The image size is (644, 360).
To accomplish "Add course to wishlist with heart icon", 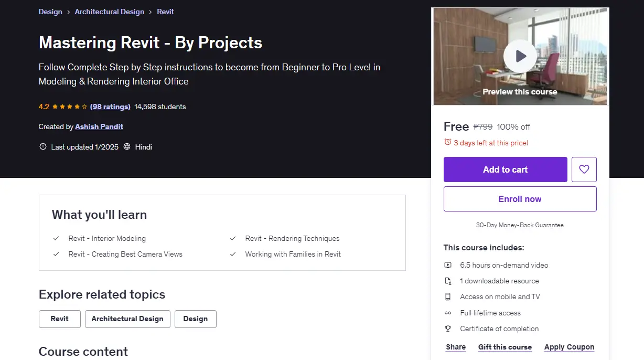I will pos(584,170).
